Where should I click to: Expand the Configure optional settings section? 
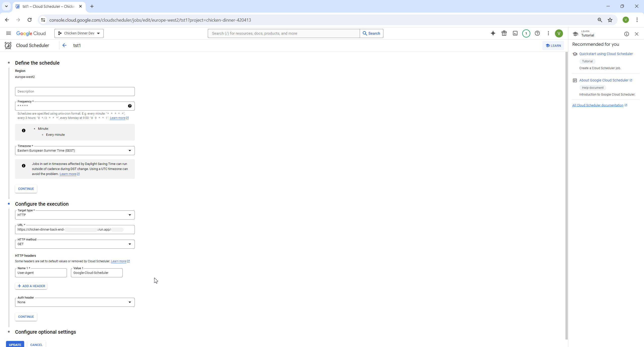(x=45, y=332)
